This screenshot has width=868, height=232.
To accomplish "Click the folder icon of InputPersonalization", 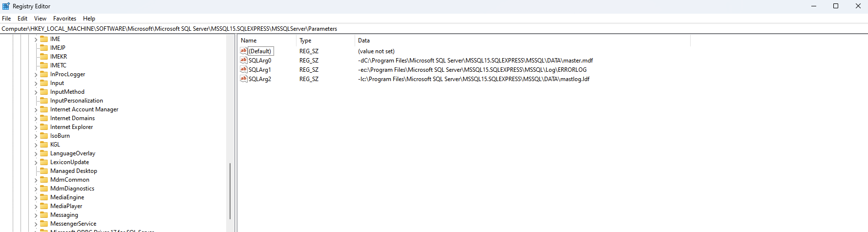I will [44, 100].
